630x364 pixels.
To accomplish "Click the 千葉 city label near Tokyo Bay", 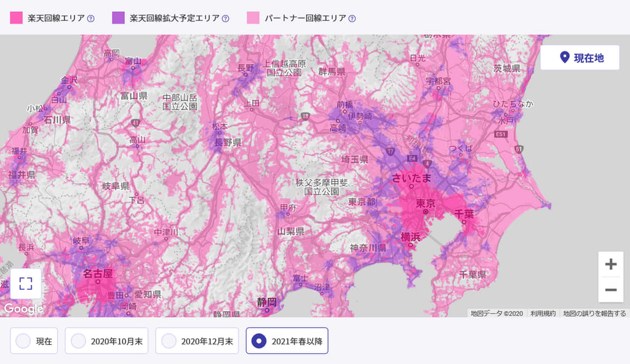I will 464,214.
